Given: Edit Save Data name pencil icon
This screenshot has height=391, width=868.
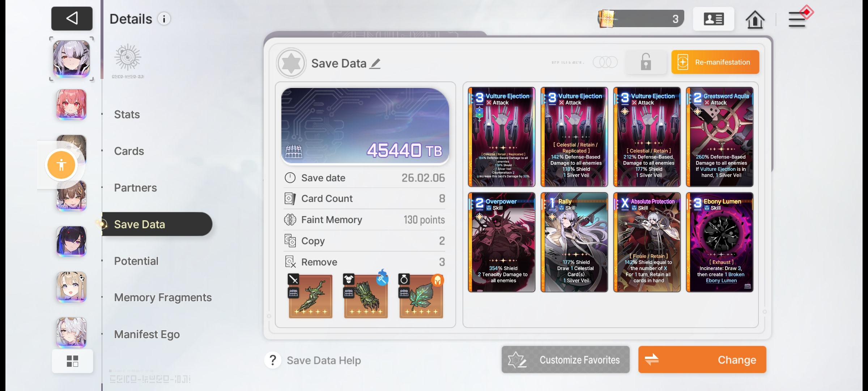Looking at the screenshot, I should click(x=375, y=64).
